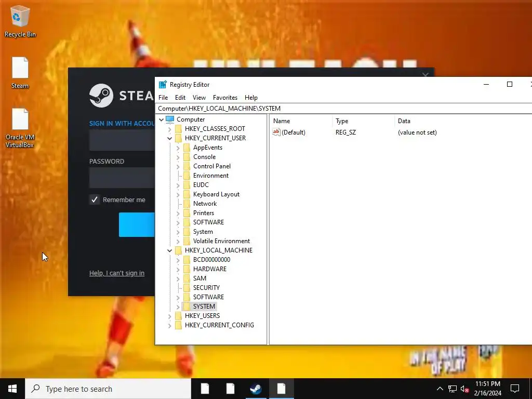
Task: Click the Registry Editor title bar icon
Action: point(163,85)
